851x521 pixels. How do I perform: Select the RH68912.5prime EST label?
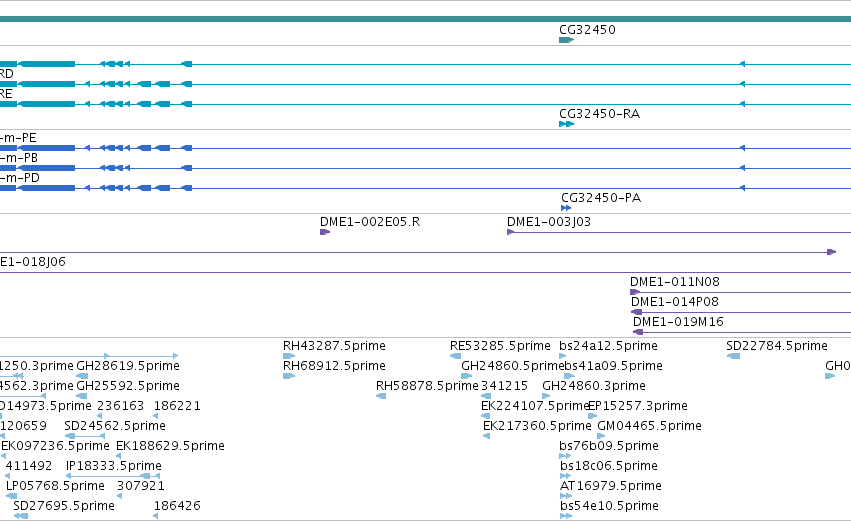(x=334, y=366)
